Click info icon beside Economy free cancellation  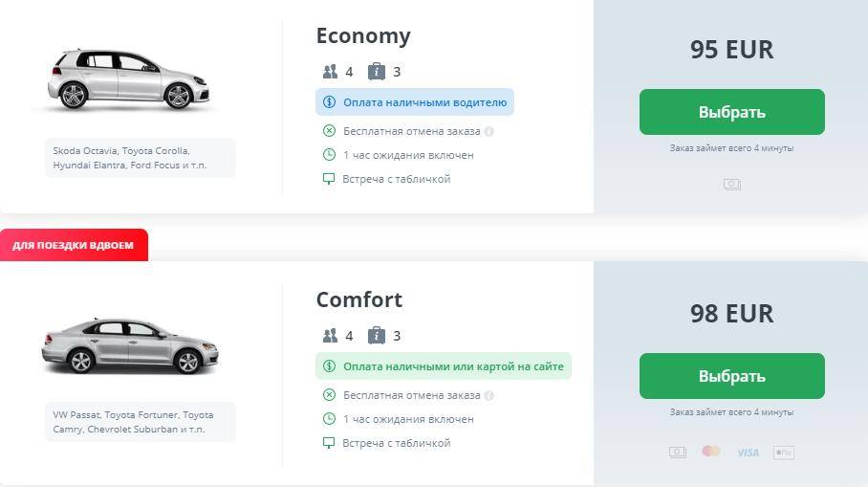pos(488,131)
